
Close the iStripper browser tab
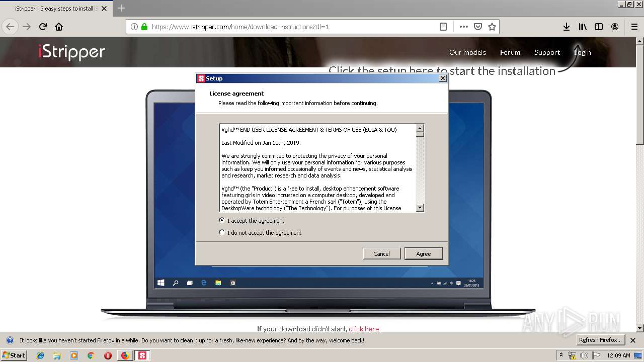105,9
